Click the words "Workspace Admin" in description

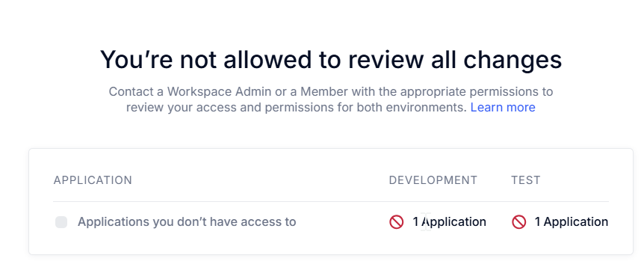click(x=220, y=91)
